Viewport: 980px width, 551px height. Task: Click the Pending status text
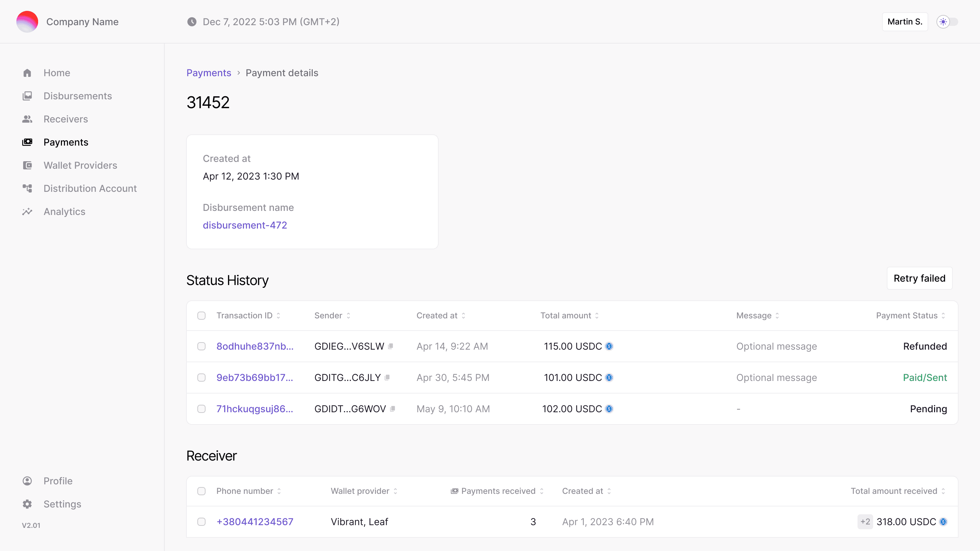928,409
